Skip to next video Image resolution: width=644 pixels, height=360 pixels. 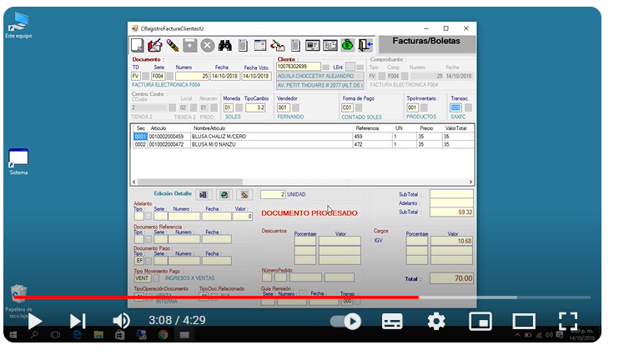pos(78,321)
